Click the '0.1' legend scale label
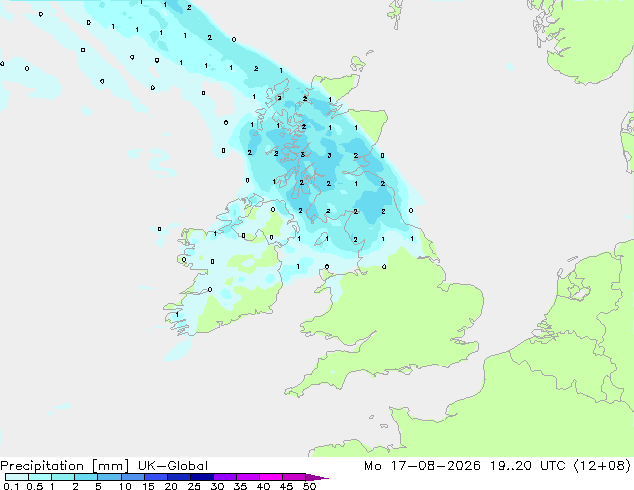634x490 pixels. pos(11,486)
